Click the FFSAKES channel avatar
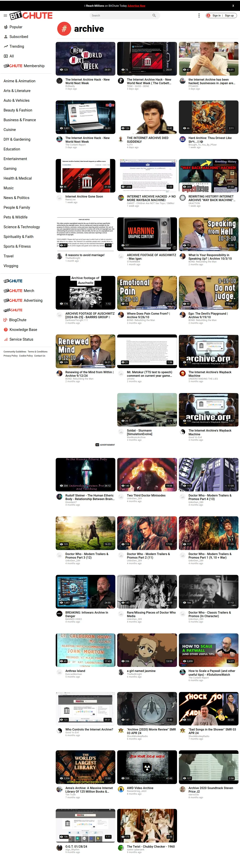The height and width of the screenshot is (868, 240). 182,81
